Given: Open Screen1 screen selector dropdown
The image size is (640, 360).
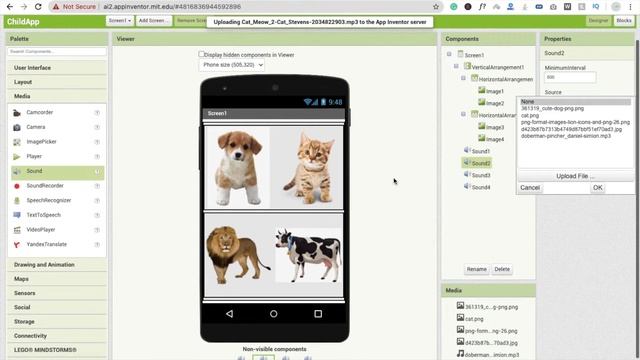Looking at the screenshot, I should pos(120,20).
